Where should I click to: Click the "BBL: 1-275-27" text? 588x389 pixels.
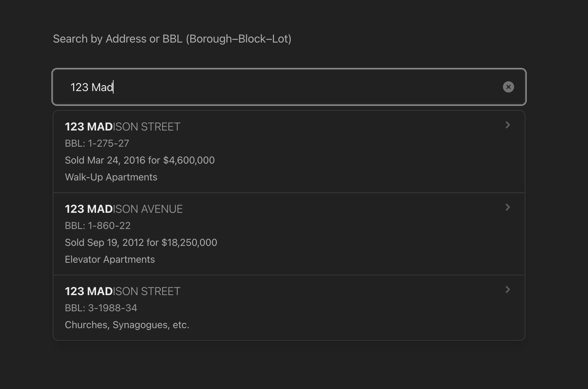click(x=97, y=144)
